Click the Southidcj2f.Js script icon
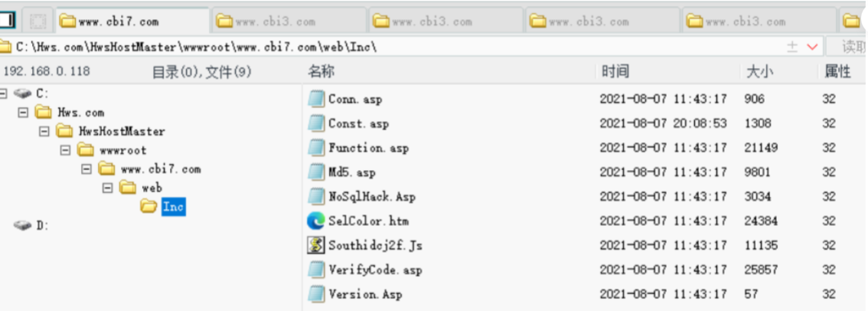Image resolution: width=868 pixels, height=311 pixels. (315, 245)
